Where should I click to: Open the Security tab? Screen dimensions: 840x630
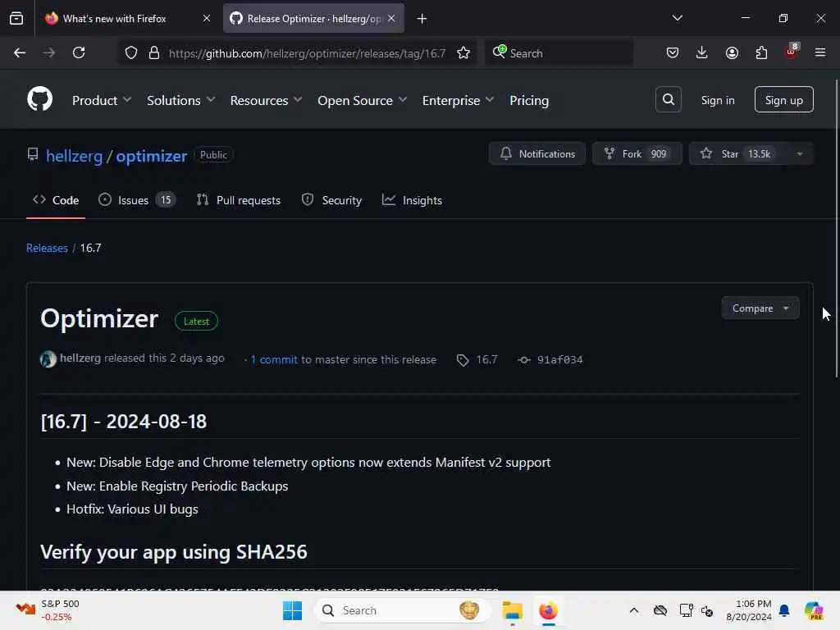tap(331, 200)
